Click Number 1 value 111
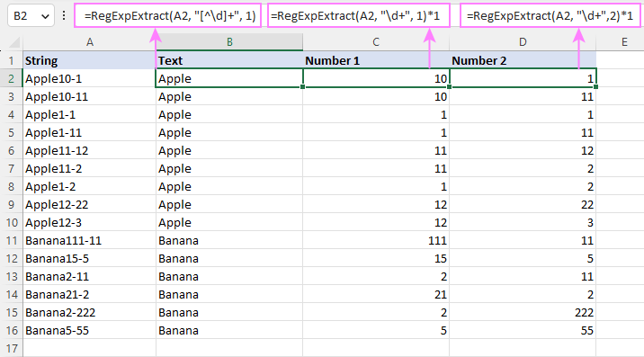This screenshot has width=644, height=357. 376,240
